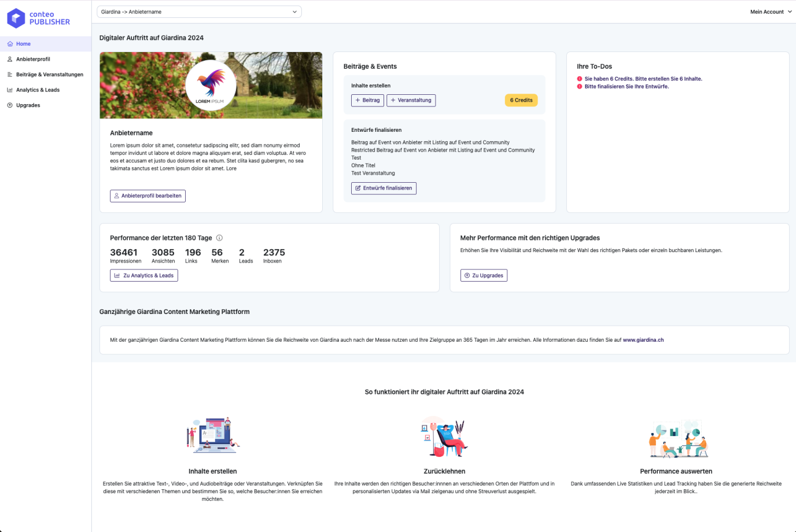Click the to-do 'Sie haben 6 Credits' link

(x=643, y=79)
